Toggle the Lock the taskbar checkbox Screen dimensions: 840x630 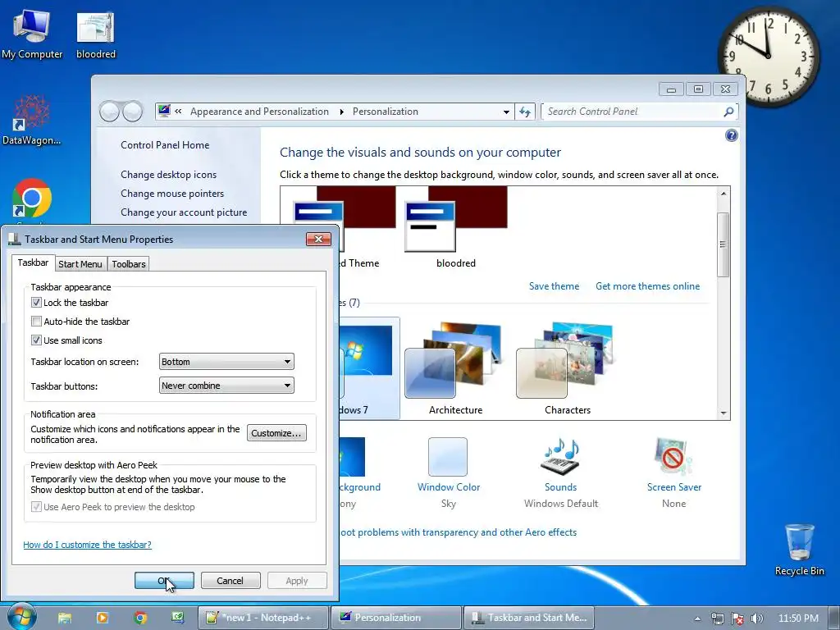(36, 303)
